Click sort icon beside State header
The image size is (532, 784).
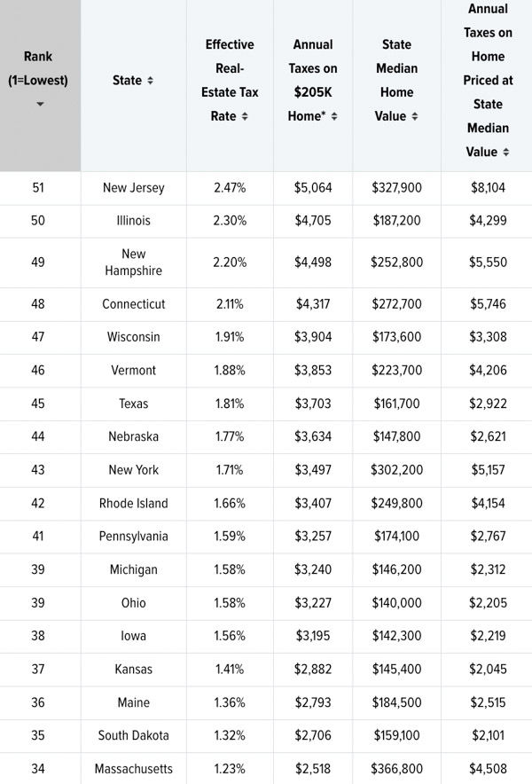(x=150, y=81)
